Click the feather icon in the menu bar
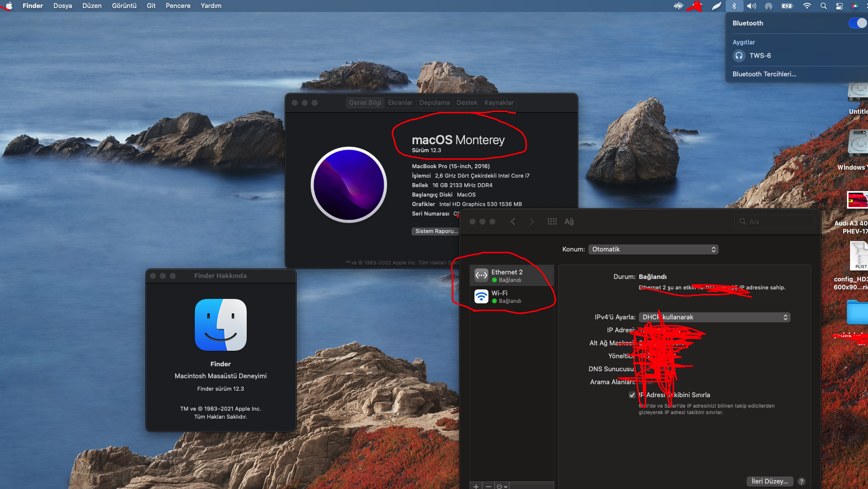The height and width of the screenshot is (489, 868). [717, 6]
